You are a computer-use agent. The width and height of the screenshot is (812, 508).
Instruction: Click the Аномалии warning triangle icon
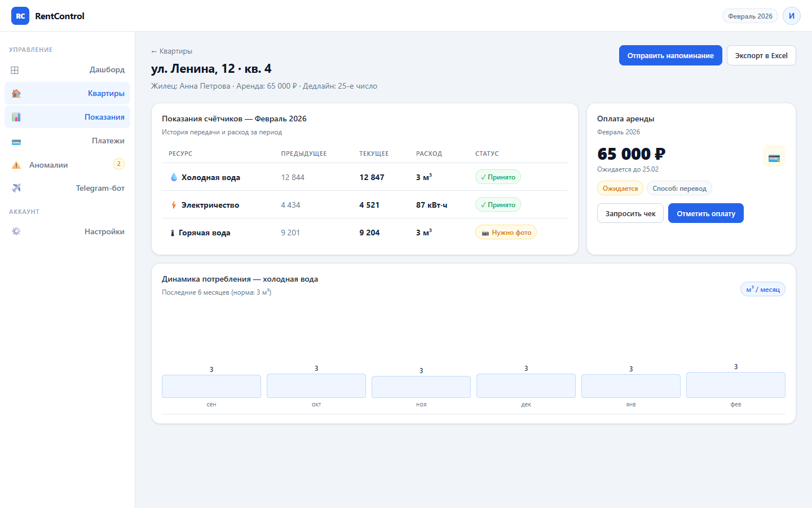16,165
